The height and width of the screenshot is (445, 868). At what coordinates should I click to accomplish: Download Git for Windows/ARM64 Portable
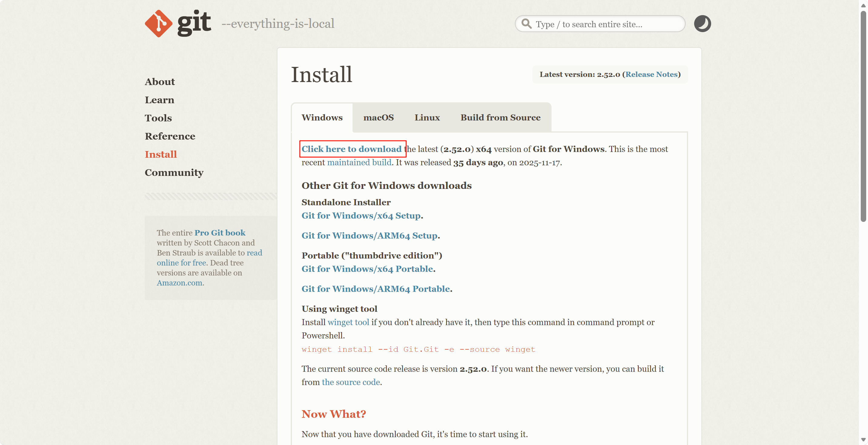[x=376, y=289]
